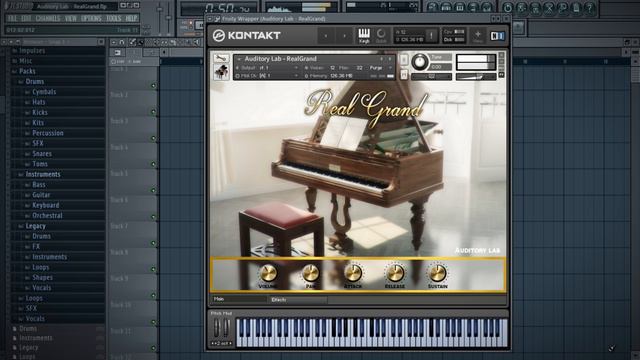Click the Kontakt previous arrow button
This screenshot has width=640, height=360.
[x=326, y=36]
